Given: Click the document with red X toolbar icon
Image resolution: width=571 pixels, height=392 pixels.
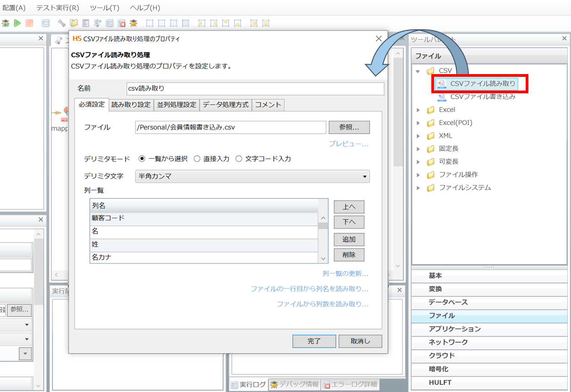Looking at the screenshot, I should [x=122, y=23].
